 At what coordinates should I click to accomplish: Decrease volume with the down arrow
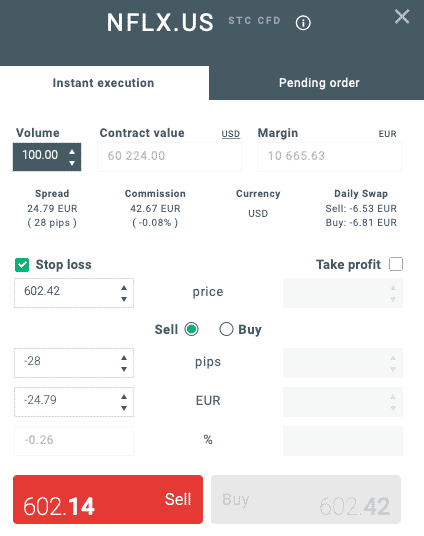point(72,163)
